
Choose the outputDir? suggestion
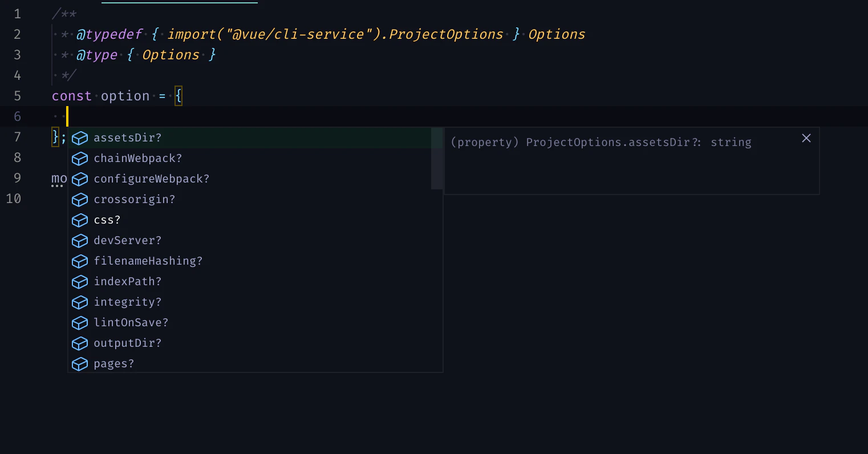(x=255, y=343)
